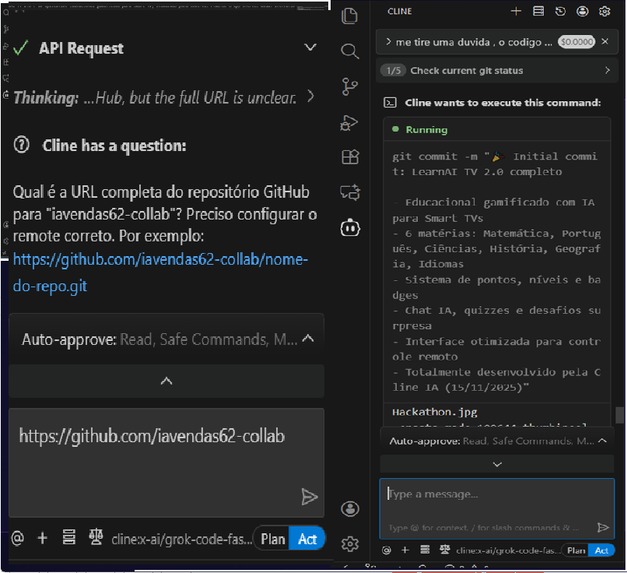Click the Type a message input field
The image size is (627, 573).
(x=497, y=509)
